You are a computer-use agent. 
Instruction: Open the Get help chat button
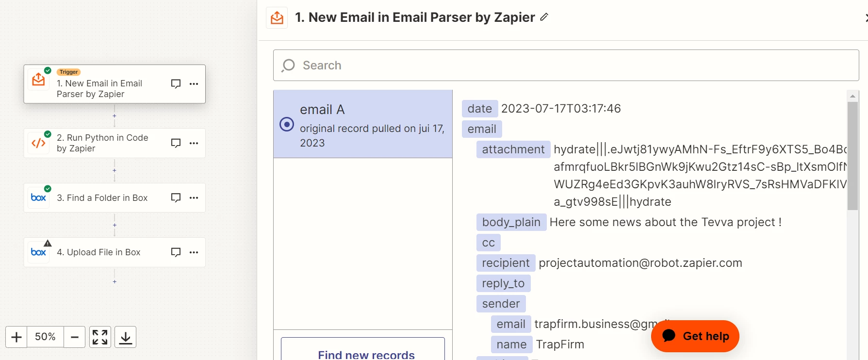[x=695, y=336]
